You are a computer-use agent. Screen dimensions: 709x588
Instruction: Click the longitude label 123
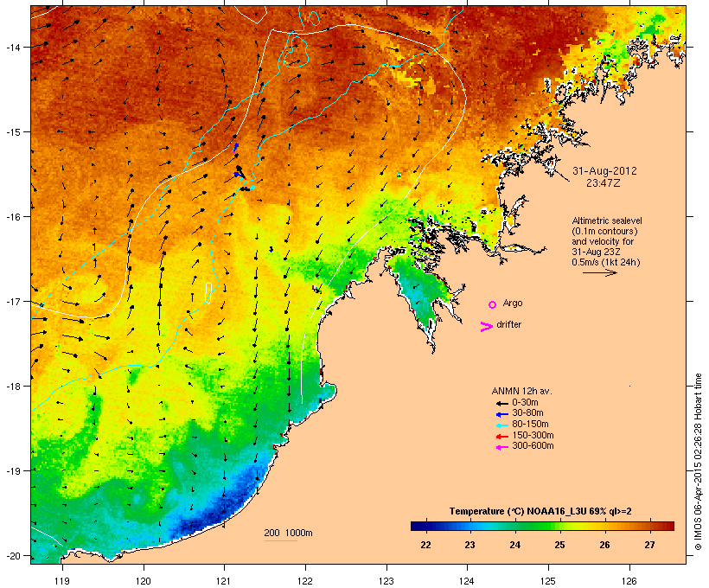pyautogui.click(x=386, y=581)
